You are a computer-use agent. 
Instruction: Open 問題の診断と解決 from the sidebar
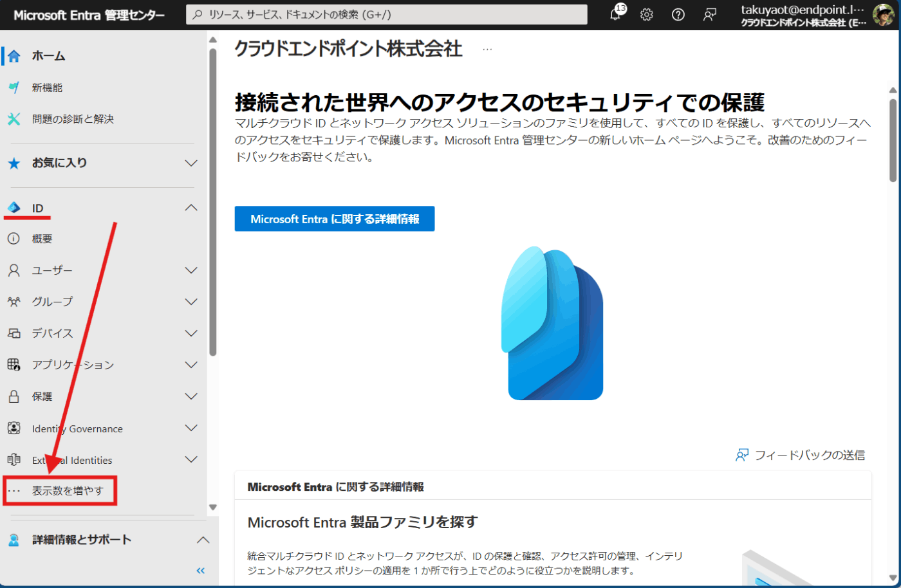tap(14, 119)
